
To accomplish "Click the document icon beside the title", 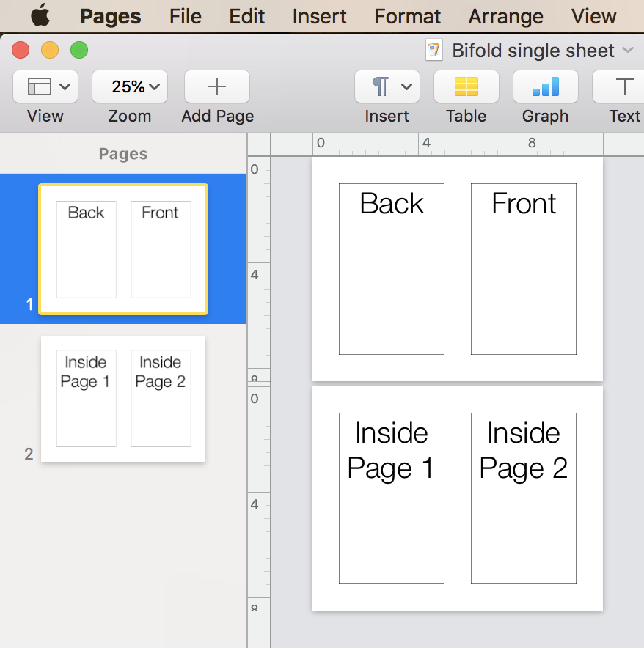I will 434,51.
